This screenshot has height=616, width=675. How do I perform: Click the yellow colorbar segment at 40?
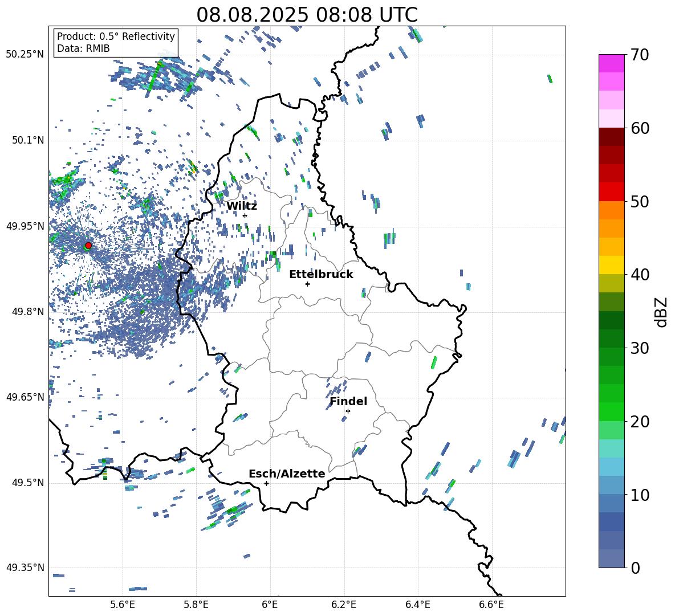pos(611,265)
